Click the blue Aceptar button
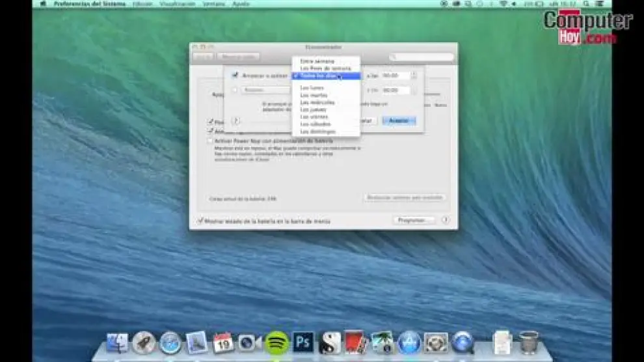The image size is (644, 362). tap(399, 121)
